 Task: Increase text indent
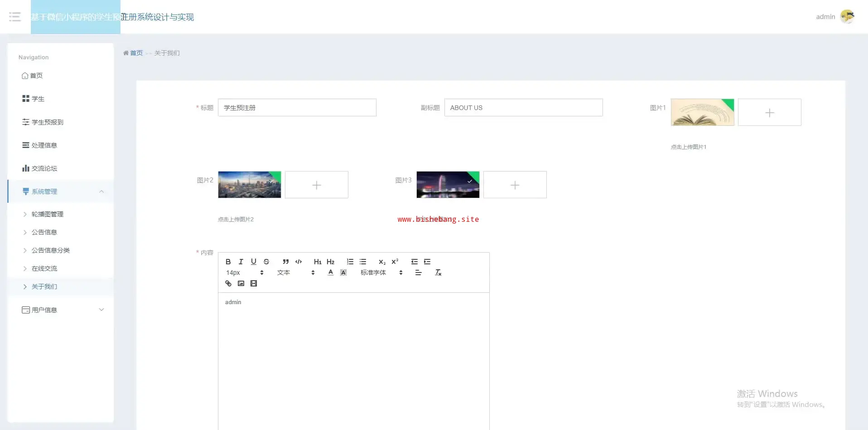tap(427, 262)
